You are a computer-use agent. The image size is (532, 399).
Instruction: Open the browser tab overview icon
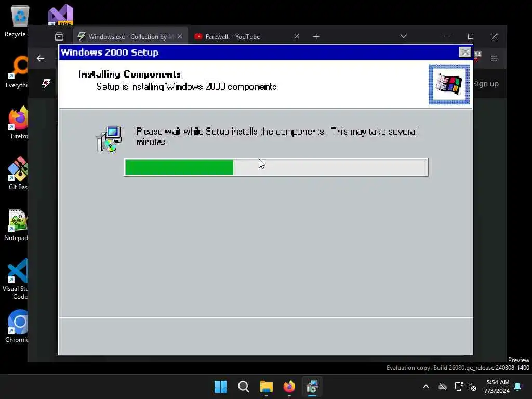point(59,36)
